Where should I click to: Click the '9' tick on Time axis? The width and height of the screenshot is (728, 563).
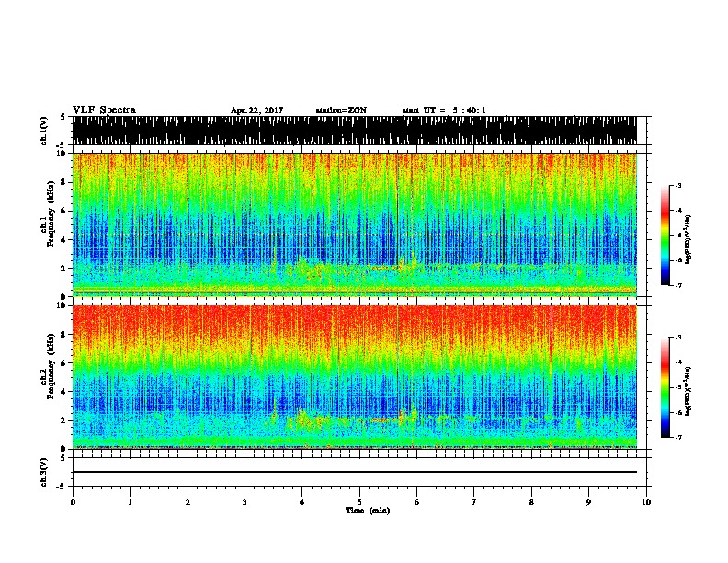coord(588,502)
